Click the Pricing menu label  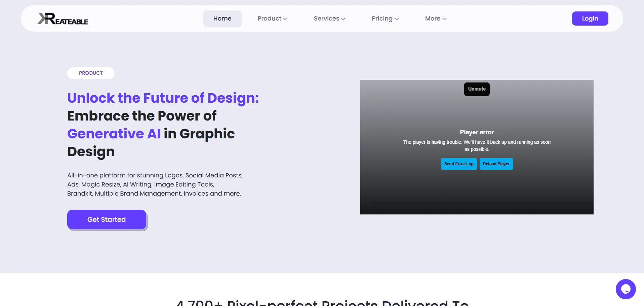tap(382, 19)
